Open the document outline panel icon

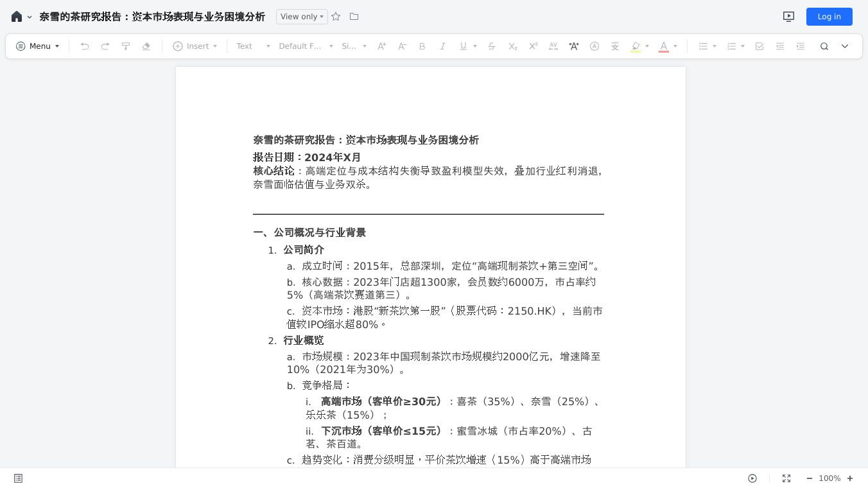click(19, 478)
